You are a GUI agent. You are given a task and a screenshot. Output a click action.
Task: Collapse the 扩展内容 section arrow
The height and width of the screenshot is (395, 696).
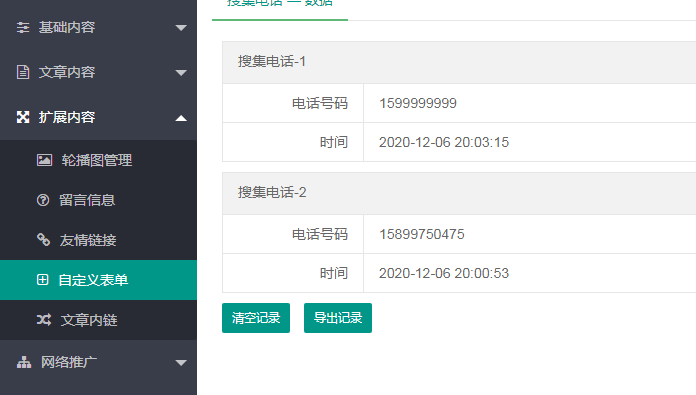pos(181,118)
